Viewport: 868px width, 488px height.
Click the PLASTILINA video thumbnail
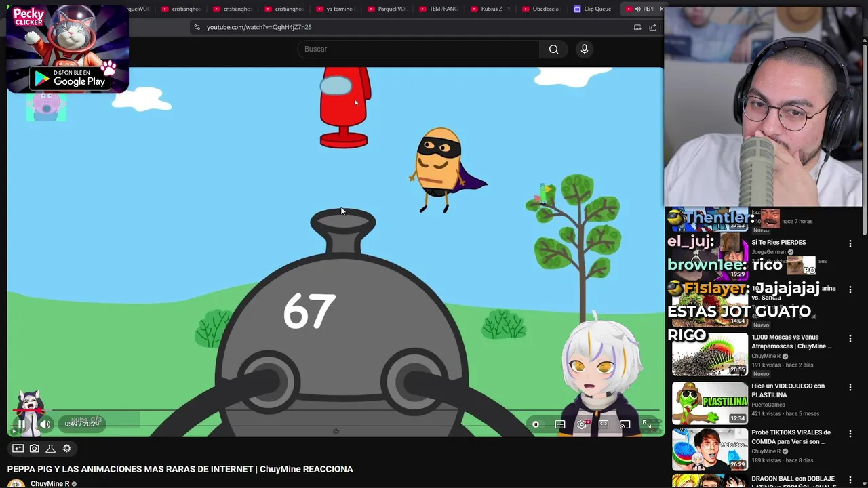point(710,403)
